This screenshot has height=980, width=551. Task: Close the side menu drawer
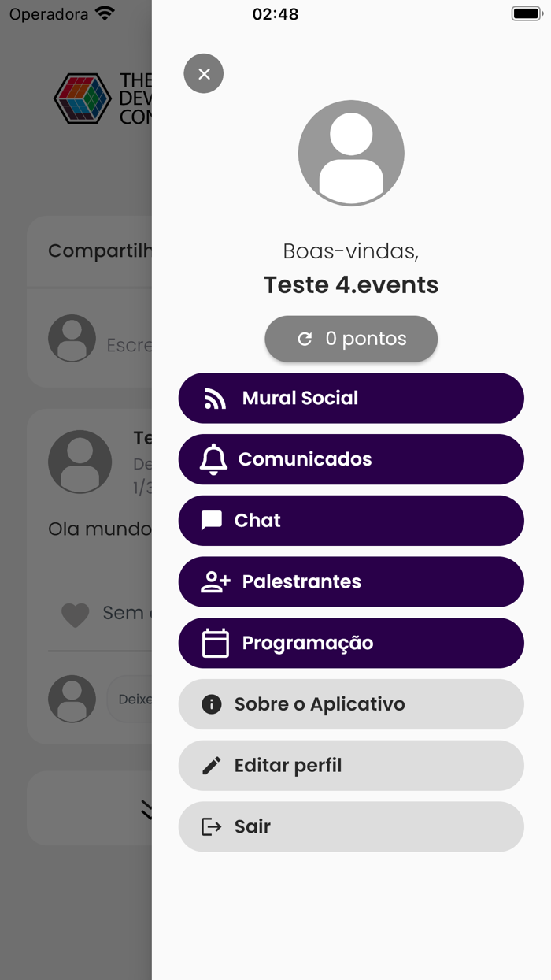pyautogui.click(x=204, y=73)
